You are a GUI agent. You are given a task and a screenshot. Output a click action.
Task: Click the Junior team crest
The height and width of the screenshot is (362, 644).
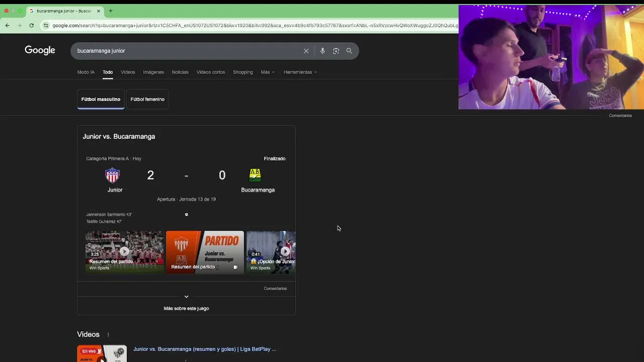(x=112, y=175)
